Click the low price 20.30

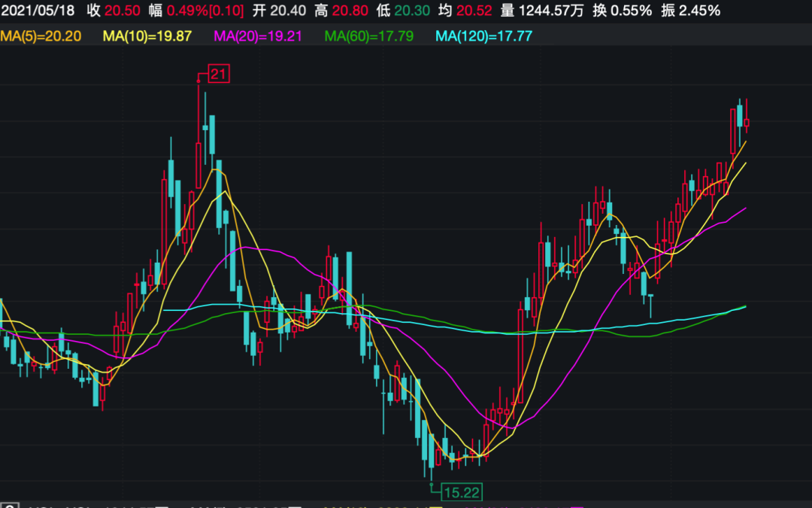(x=412, y=11)
